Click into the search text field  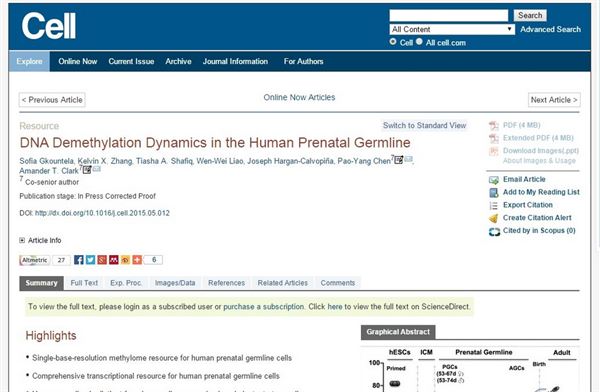(448, 15)
